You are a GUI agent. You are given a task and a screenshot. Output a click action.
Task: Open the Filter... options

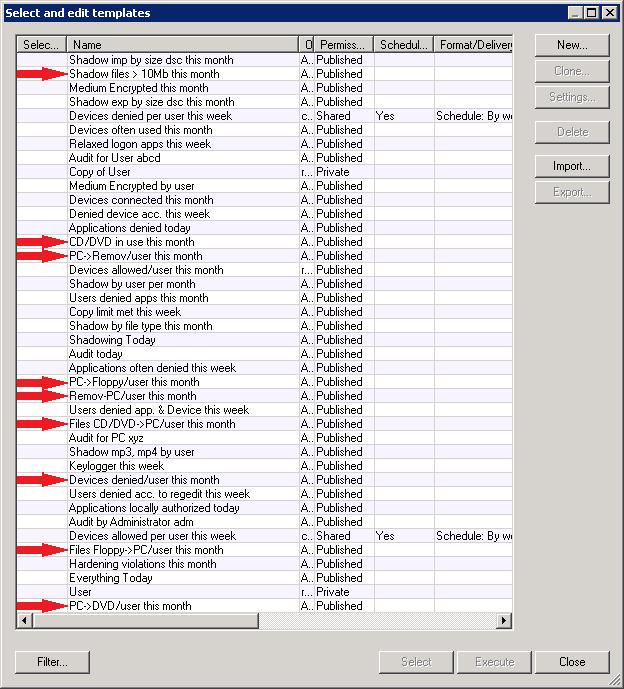52,662
